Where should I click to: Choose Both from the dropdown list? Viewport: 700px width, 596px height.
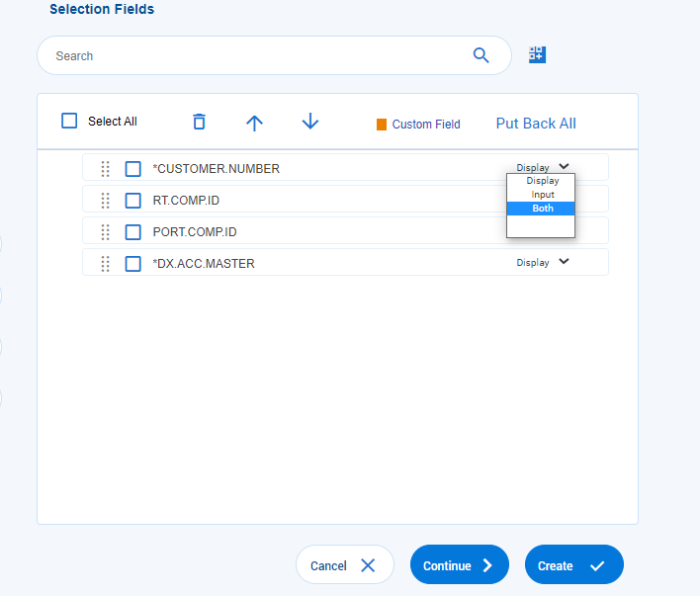click(542, 209)
